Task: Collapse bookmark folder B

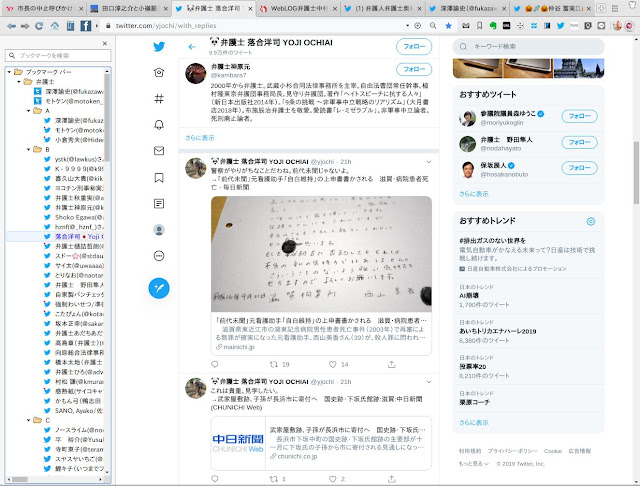Action: [x=29, y=149]
